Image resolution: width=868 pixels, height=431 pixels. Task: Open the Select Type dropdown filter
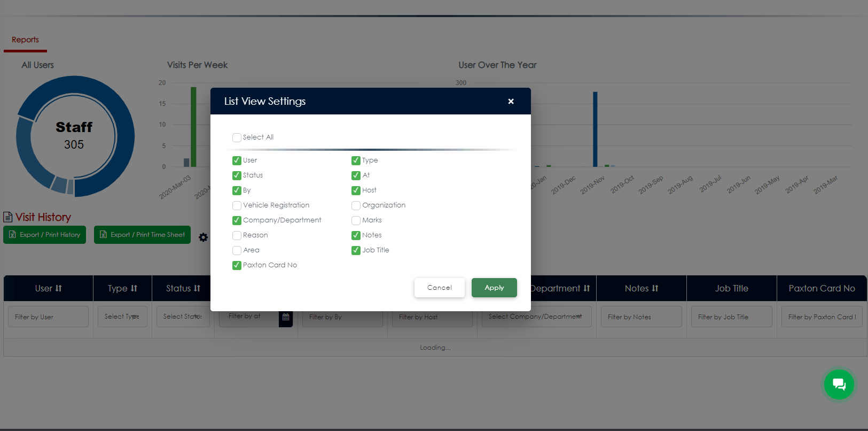[122, 317]
